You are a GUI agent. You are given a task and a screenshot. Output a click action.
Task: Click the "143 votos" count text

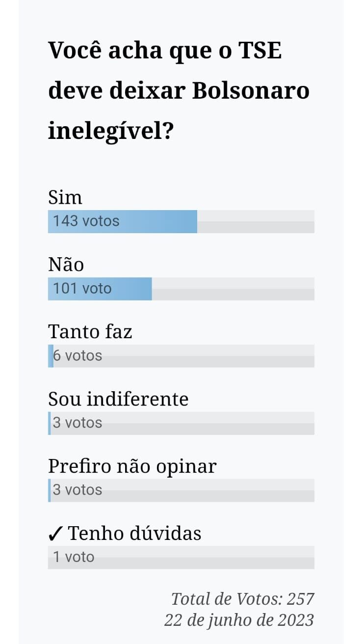point(86,221)
